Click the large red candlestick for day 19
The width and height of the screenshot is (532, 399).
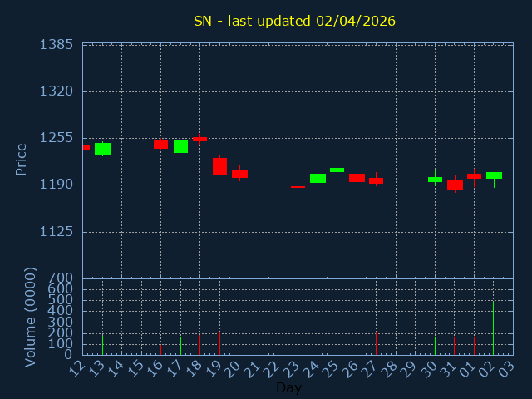(219, 166)
